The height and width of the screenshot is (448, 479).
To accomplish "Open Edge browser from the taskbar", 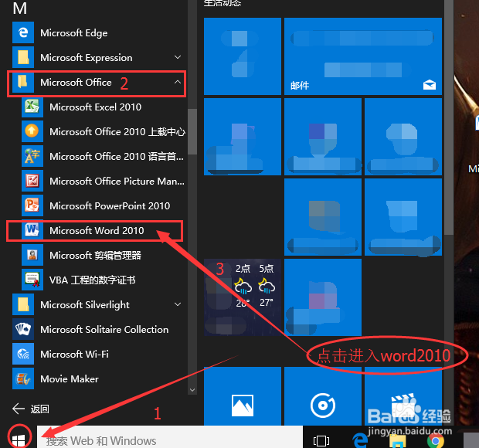I will click(x=360, y=441).
